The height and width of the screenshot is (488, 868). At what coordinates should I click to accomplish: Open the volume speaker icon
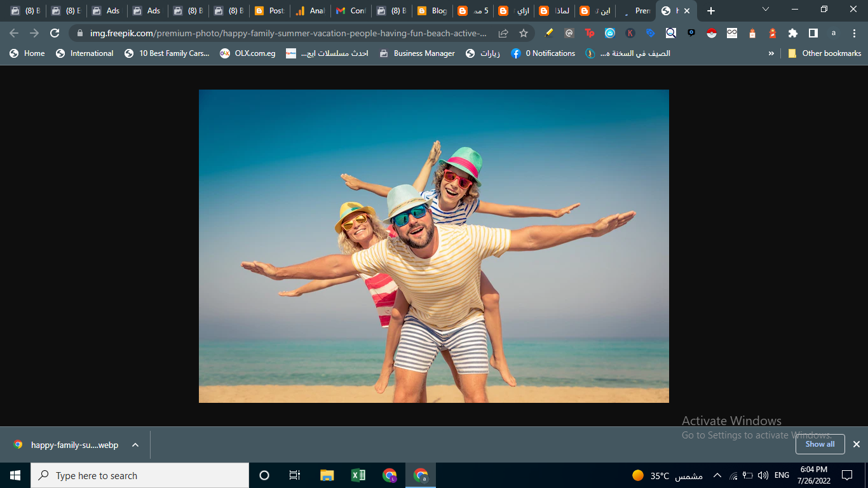coord(763,475)
